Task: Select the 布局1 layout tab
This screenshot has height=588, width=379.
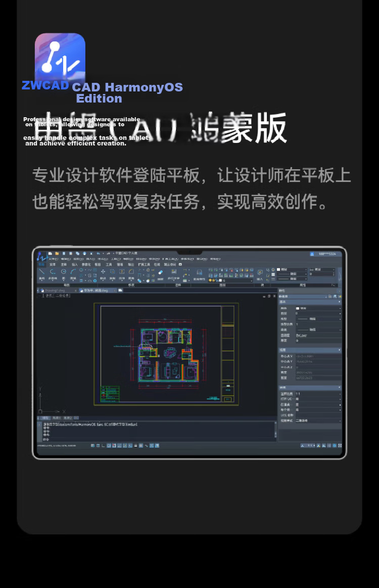Action: (x=57, y=417)
